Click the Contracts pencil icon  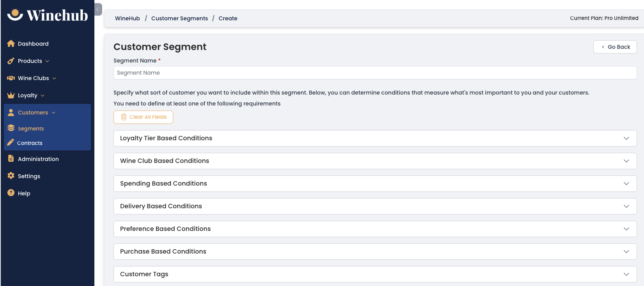point(11,142)
